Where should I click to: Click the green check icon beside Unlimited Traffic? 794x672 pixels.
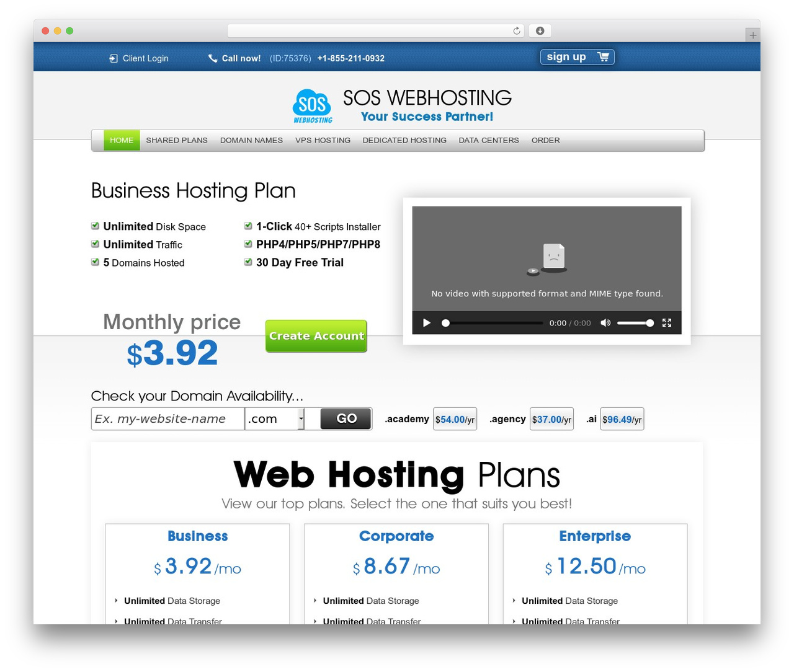pos(95,244)
